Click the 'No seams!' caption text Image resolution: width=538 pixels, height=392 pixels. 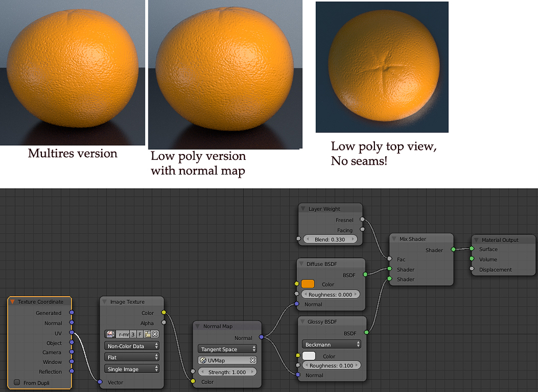tap(359, 160)
